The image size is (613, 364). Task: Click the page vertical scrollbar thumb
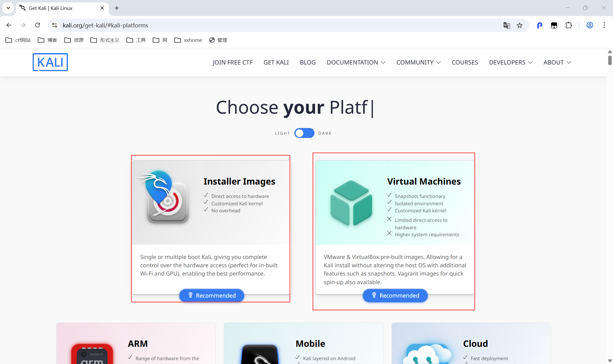pyautogui.click(x=610, y=60)
